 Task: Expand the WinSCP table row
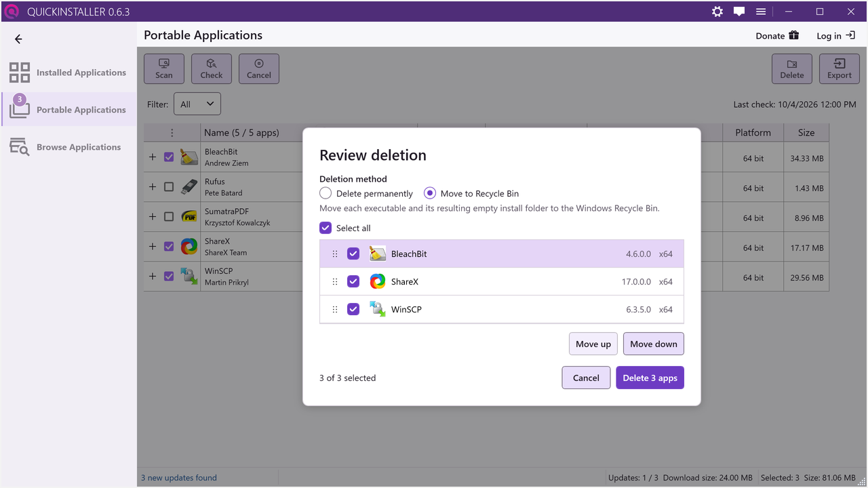click(x=153, y=277)
